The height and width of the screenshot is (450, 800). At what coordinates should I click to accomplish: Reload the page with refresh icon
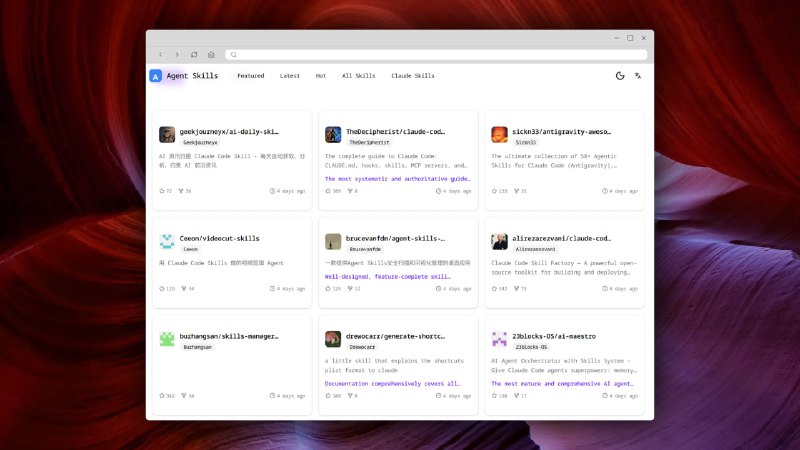(194, 55)
